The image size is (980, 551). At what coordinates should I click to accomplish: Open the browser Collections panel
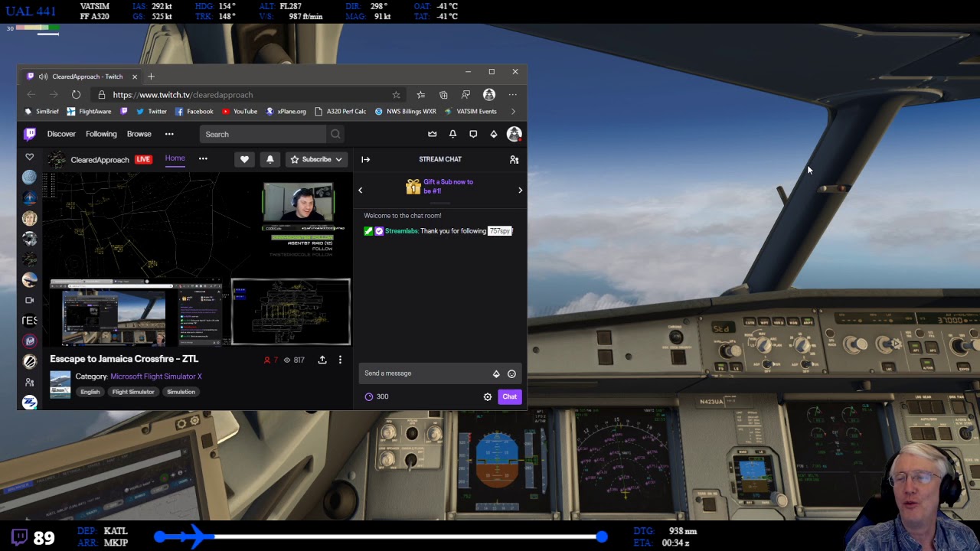click(x=443, y=95)
